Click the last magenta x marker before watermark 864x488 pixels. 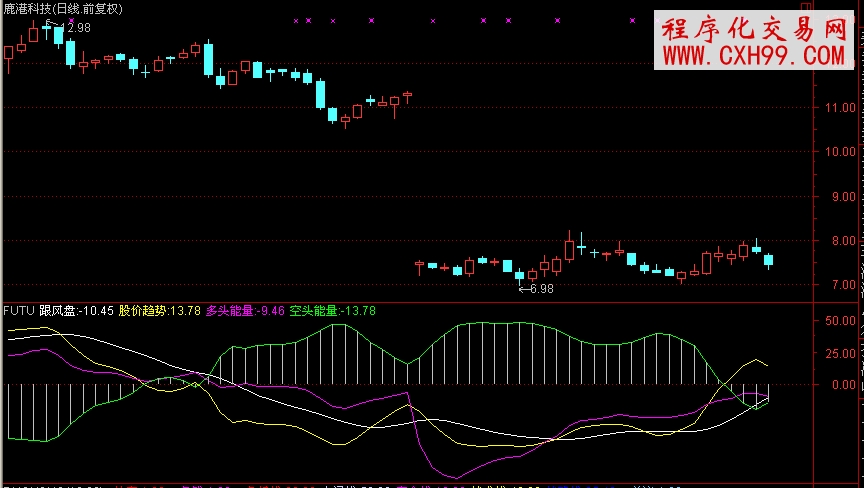[x=636, y=20]
